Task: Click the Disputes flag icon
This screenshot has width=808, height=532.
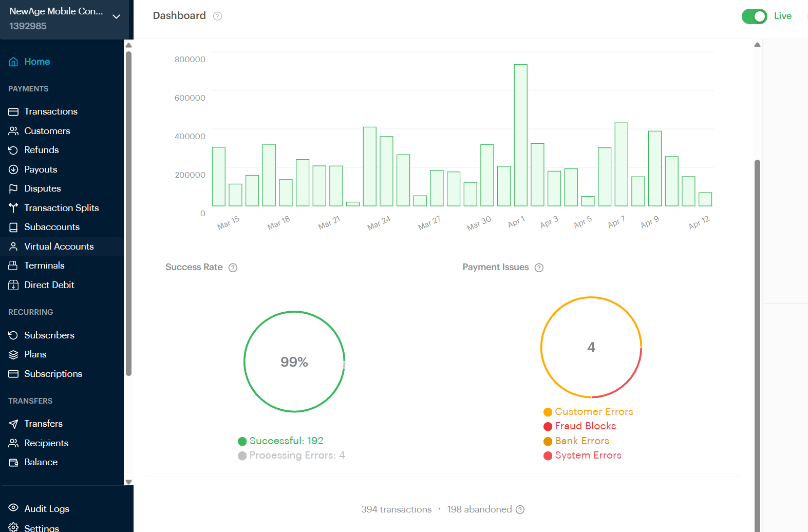Action: 13,188
